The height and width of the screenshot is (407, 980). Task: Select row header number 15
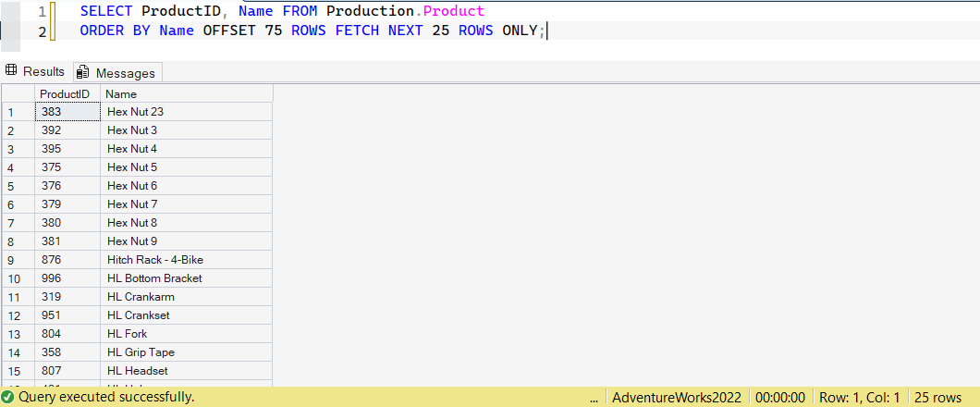point(18,371)
